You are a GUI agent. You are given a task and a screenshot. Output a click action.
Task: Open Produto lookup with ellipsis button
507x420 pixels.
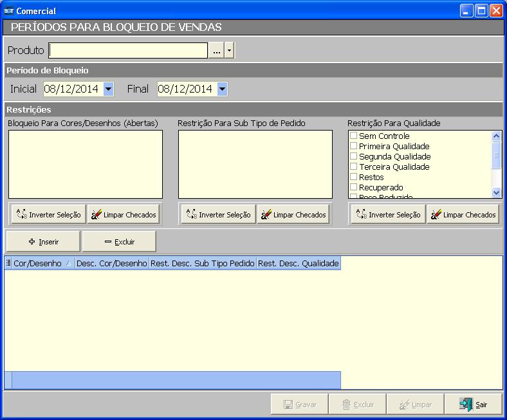216,51
